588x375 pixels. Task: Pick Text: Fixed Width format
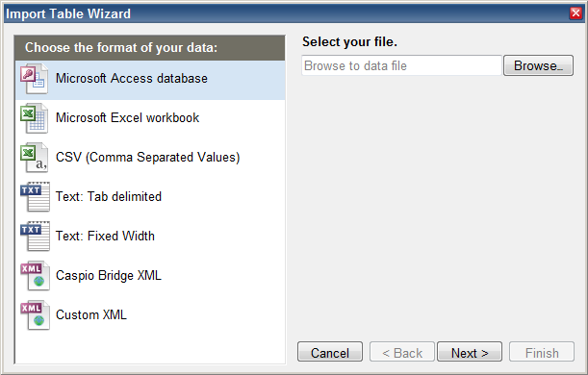pos(105,236)
